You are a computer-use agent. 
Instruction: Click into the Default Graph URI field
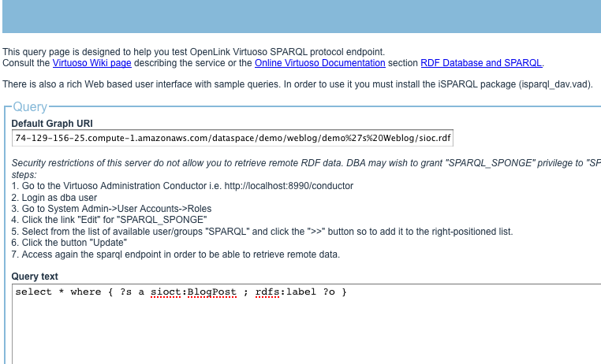233,139
